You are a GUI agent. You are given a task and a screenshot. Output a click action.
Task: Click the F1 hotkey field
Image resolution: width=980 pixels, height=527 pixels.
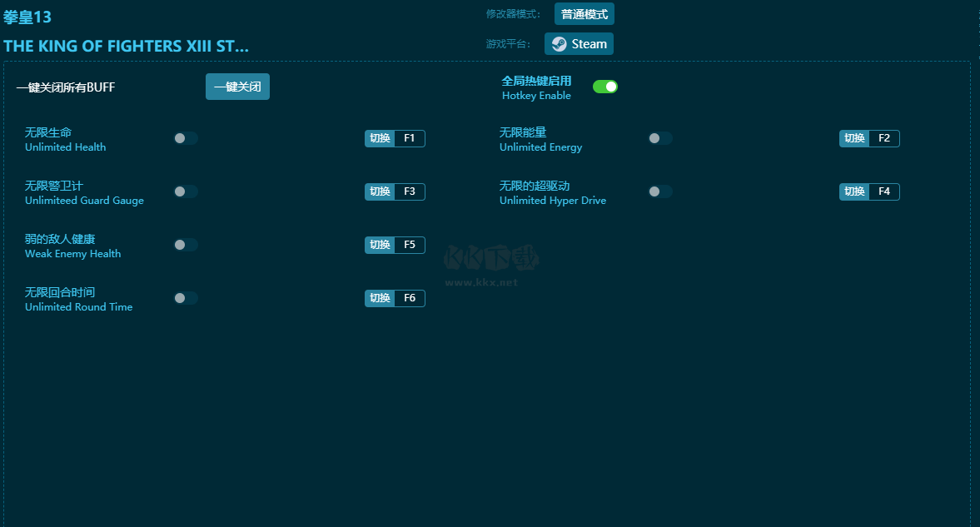point(410,138)
